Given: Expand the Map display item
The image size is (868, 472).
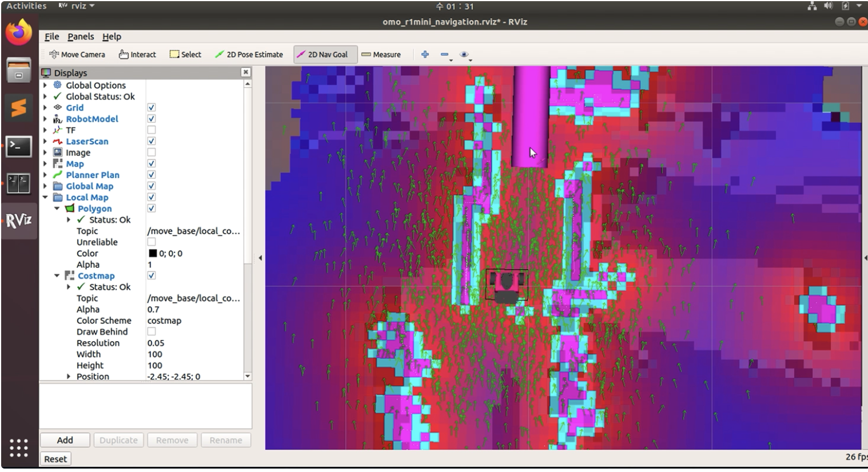Looking at the screenshot, I should pos(45,163).
